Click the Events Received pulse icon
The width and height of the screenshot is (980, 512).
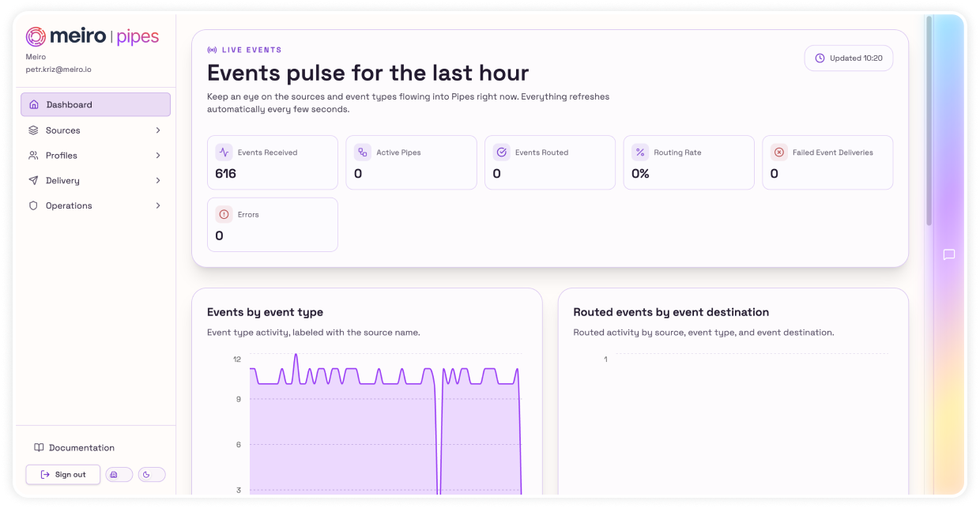(224, 152)
